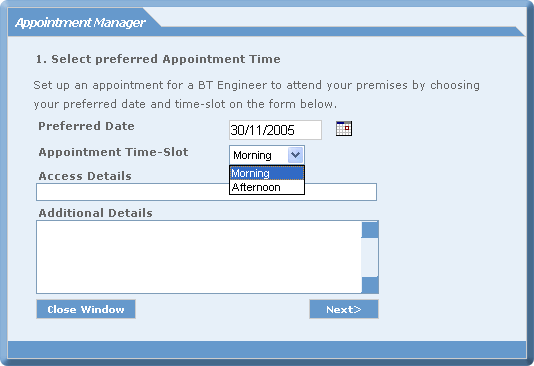The image size is (534, 366).
Task: Click the Appointment Time-Slot label
Action: pos(113,152)
